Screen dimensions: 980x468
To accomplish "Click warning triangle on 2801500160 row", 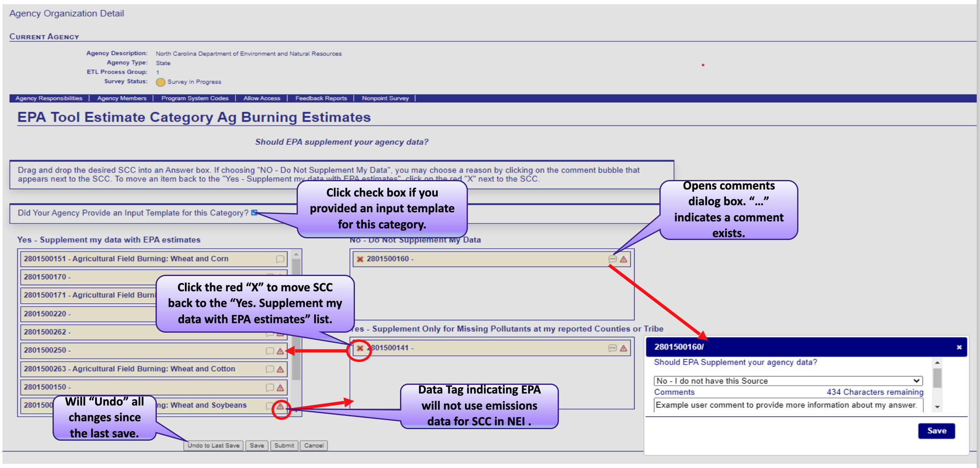I will click(x=623, y=259).
